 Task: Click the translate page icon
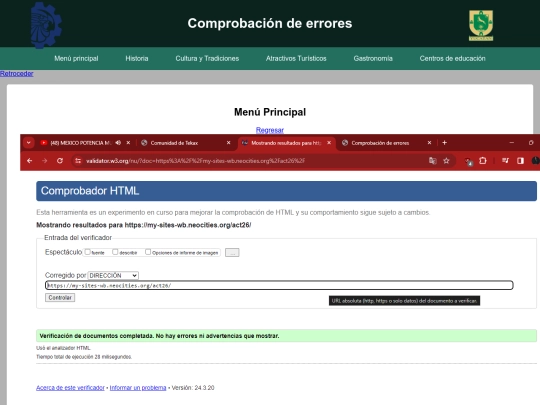click(433, 161)
